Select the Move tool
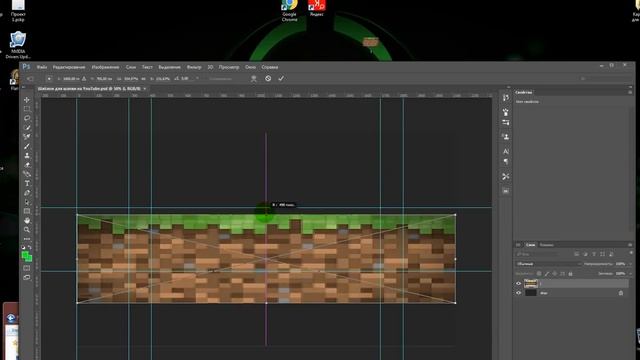The width and height of the screenshot is (640, 360). coord(27,100)
